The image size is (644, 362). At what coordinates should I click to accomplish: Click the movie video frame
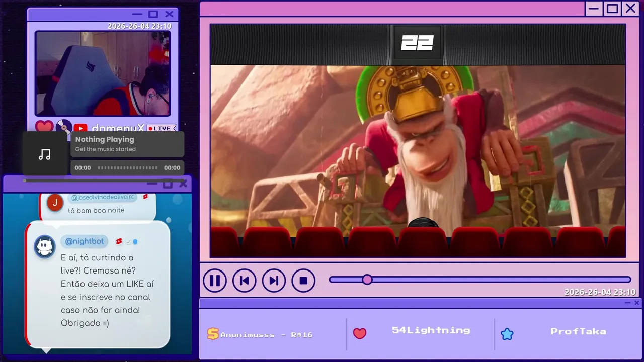point(418,151)
